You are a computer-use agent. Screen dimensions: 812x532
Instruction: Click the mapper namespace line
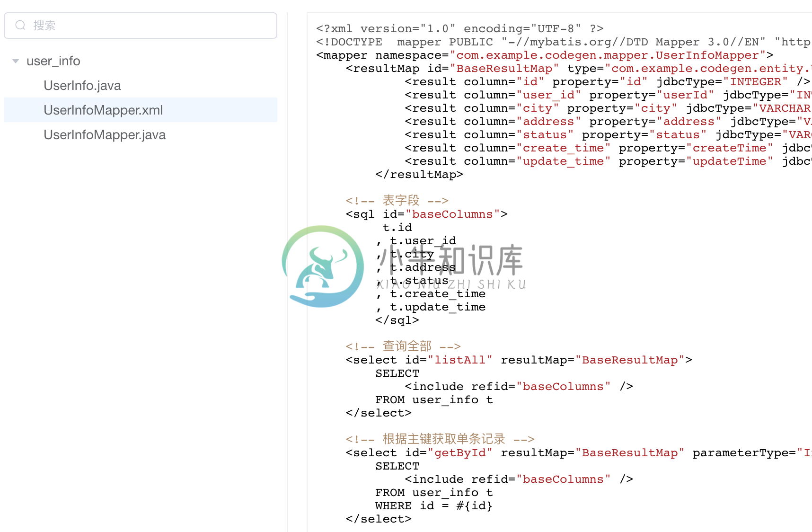click(545, 55)
